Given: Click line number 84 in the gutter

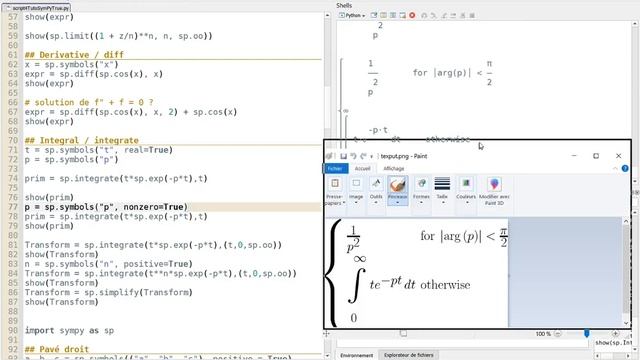Looking at the screenshot, I should click(13, 273).
